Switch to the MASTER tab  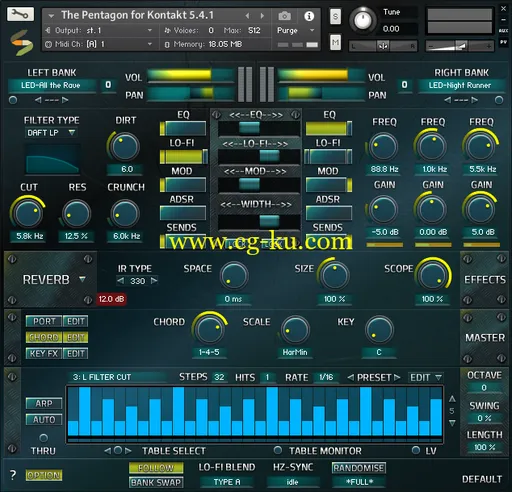point(485,338)
